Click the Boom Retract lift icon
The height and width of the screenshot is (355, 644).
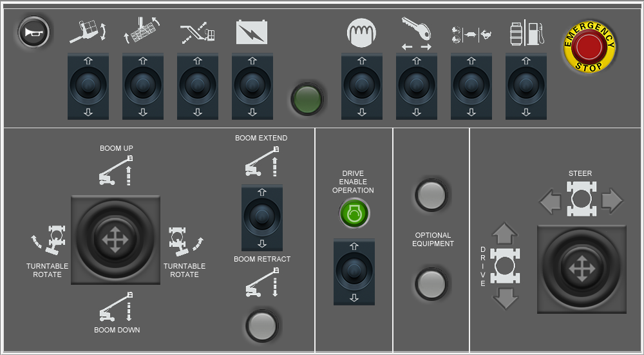(263, 282)
